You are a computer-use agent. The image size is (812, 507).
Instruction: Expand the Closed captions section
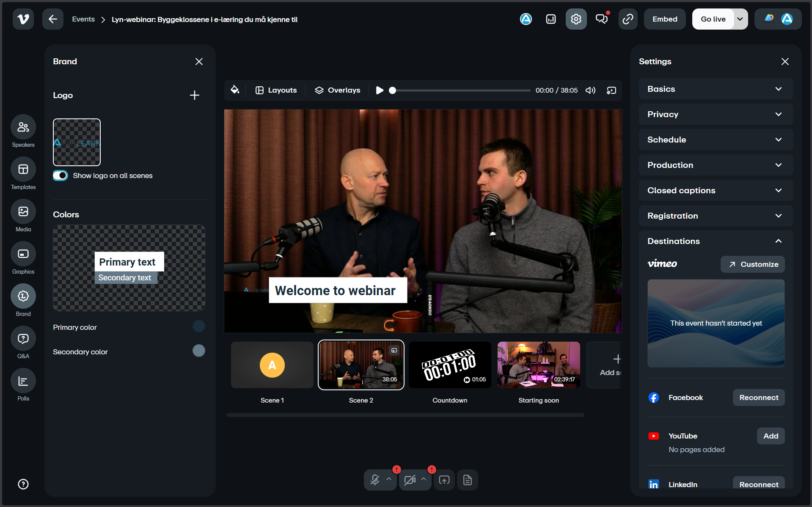pyautogui.click(x=716, y=190)
